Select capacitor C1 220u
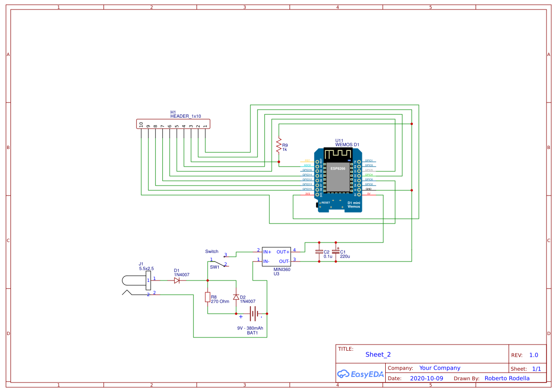 tap(336, 252)
